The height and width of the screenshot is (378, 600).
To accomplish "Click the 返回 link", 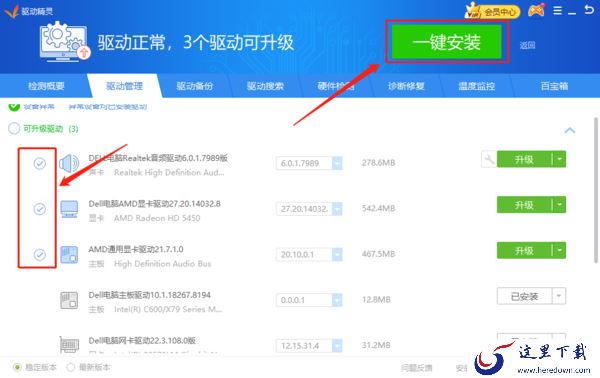I will pyautogui.click(x=527, y=45).
